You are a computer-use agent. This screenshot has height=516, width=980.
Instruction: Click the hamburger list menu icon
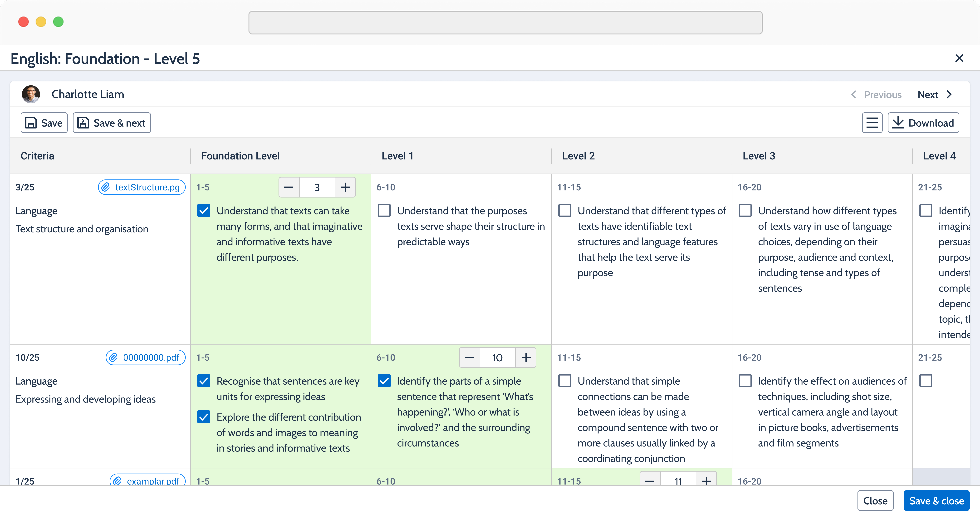(872, 123)
